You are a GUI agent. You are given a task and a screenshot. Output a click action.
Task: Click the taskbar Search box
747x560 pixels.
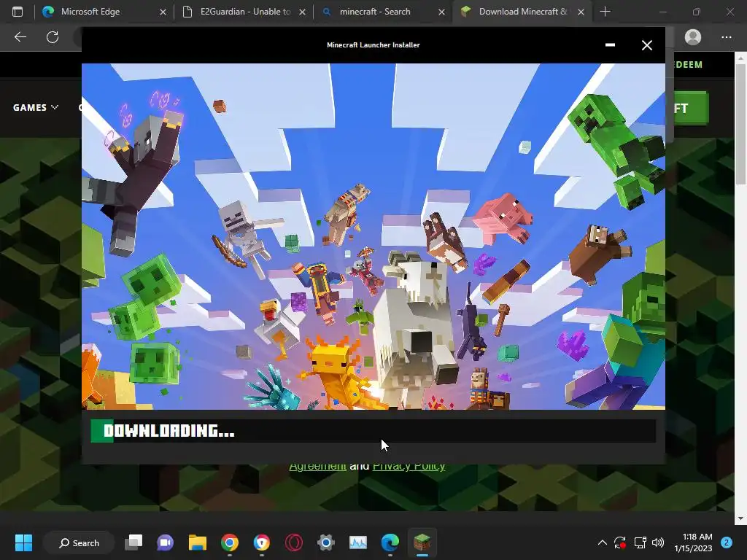79,542
